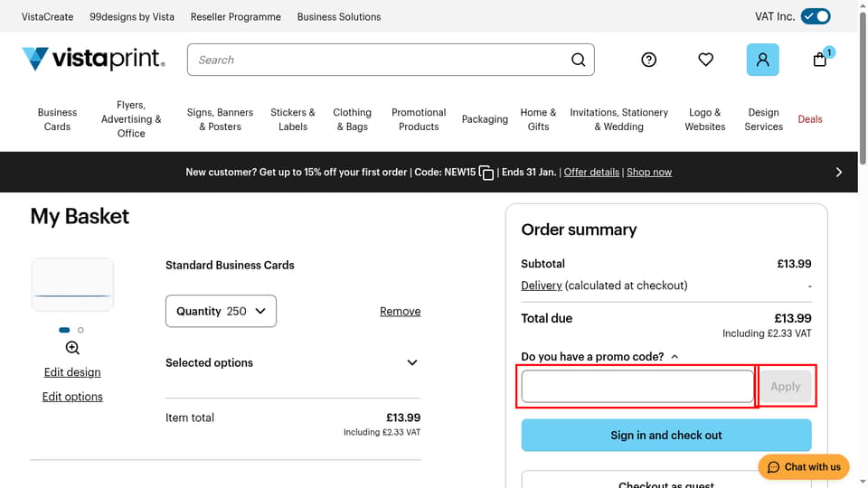Open the shopping basket icon
868x488 pixels.
click(820, 59)
